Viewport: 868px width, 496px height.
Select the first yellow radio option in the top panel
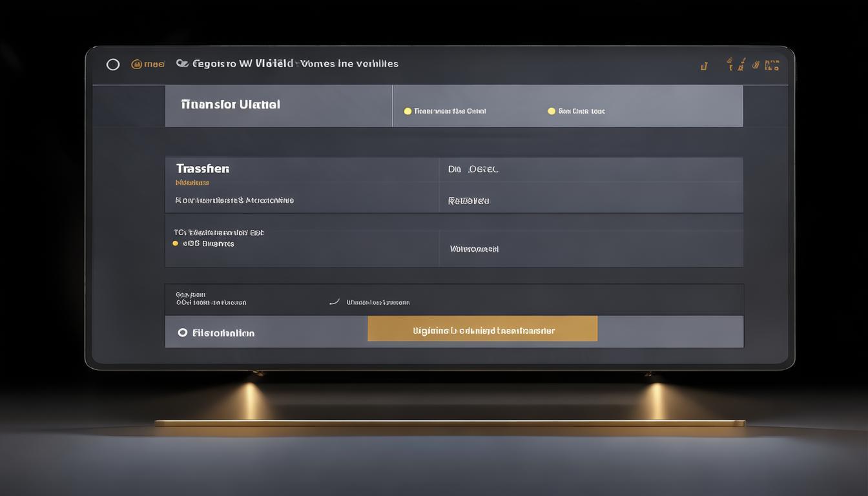click(x=408, y=111)
